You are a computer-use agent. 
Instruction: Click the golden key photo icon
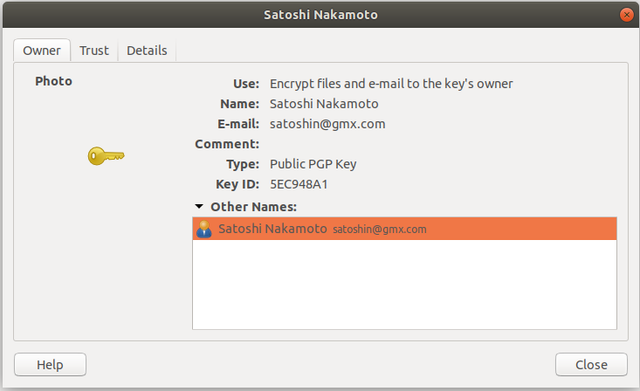coord(106,156)
